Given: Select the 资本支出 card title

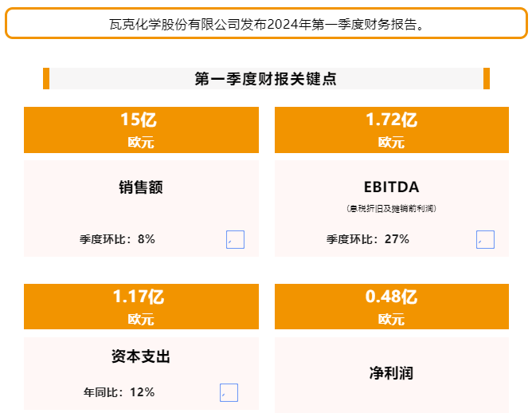Looking at the screenshot, I should pos(141,356).
